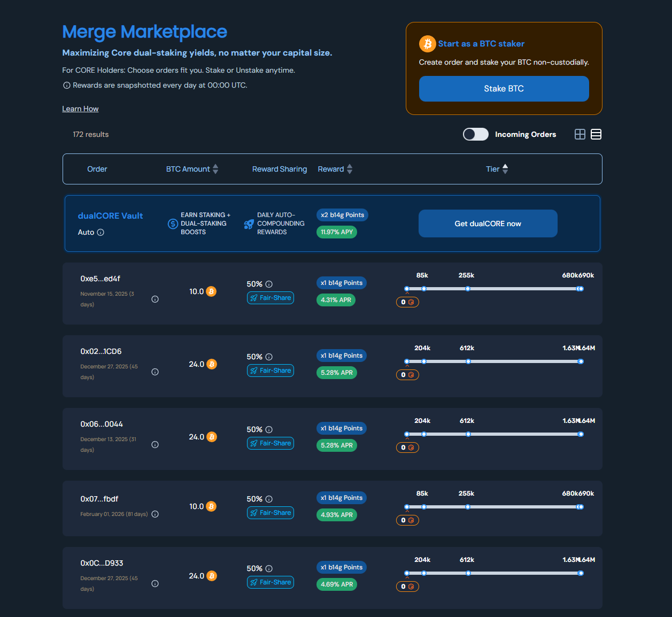The image size is (672, 617).
Task: Open the Learn How link
Action: [x=80, y=109]
